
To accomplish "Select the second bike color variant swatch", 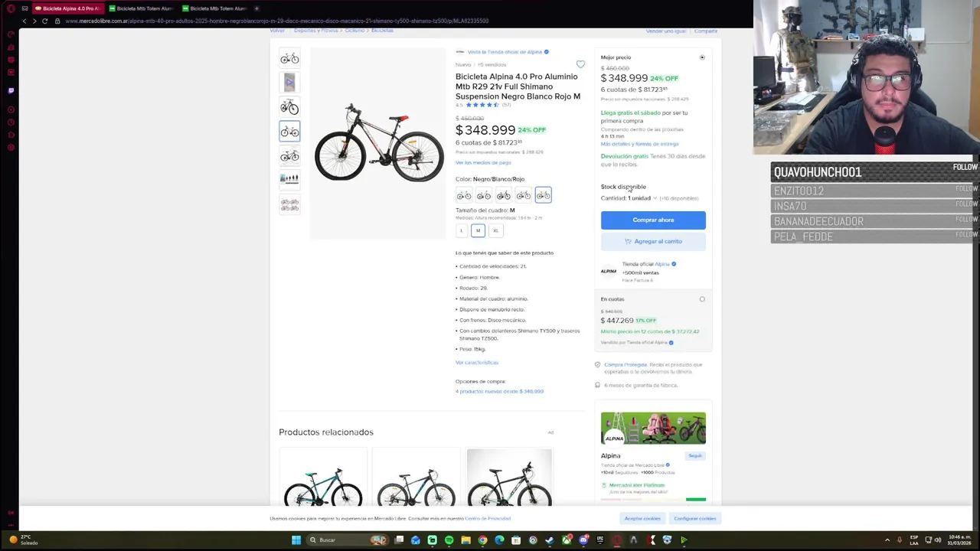I will [x=483, y=195].
